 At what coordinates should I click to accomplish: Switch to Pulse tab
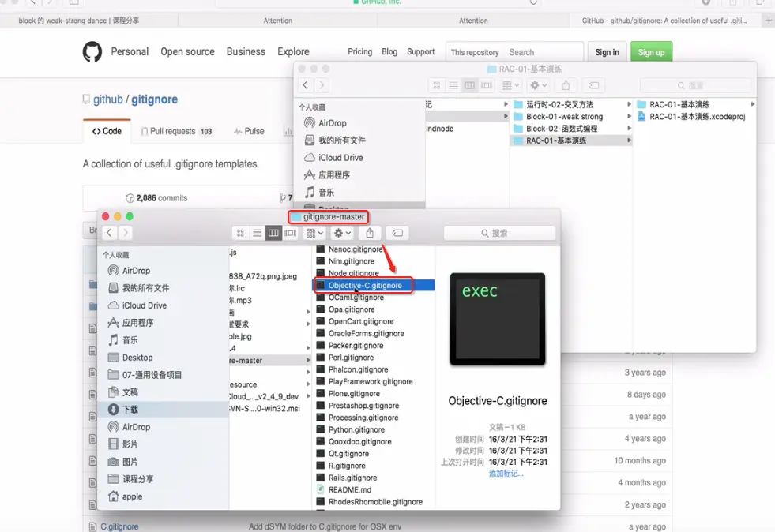coord(249,131)
